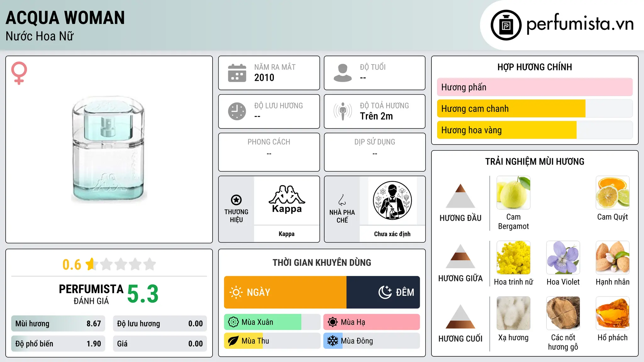The image size is (644, 362).
Task: Click the perfumer illustration under Nhà pha chế
Action: (x=392, y=200)
